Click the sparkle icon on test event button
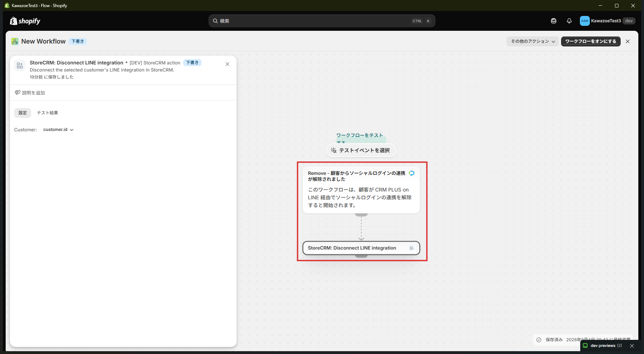The width and height of the screenshot is (644, 354). coord(333,150)
